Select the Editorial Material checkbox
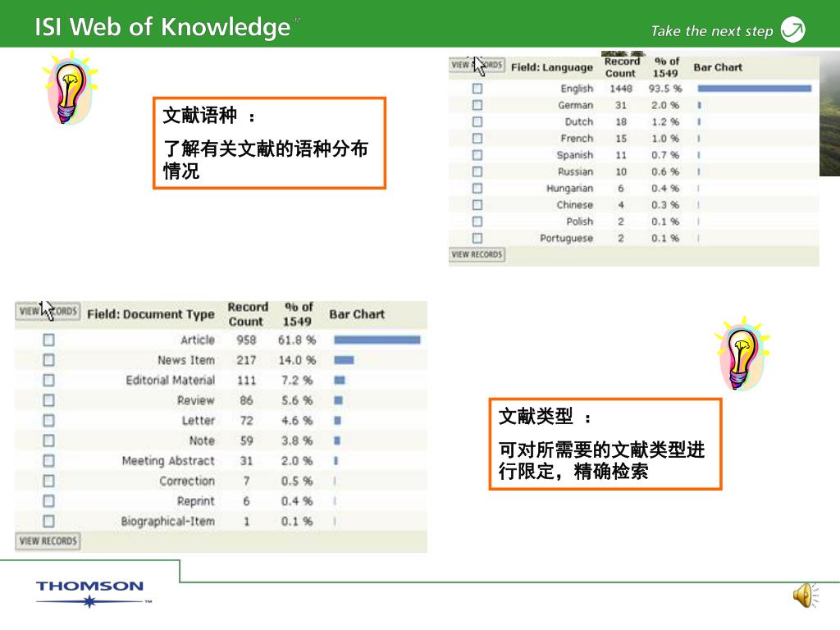840x630 pixels. (x=48, y=381)
